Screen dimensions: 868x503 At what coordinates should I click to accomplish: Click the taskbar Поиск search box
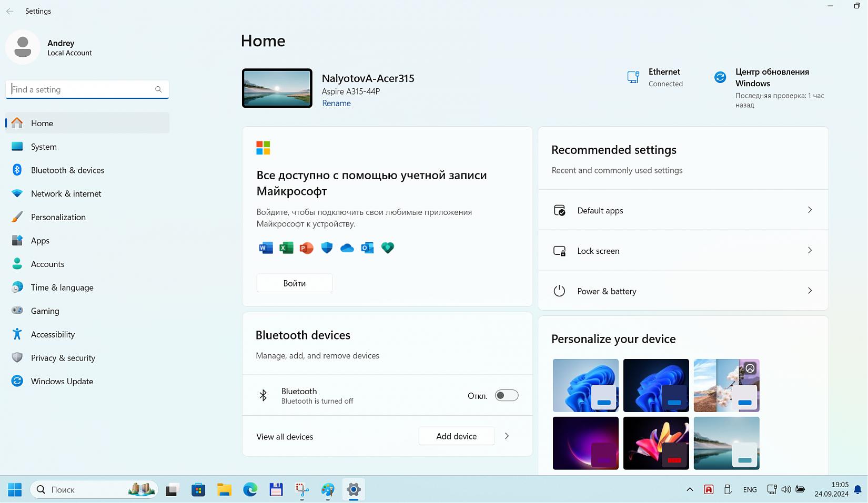[94, 490]
